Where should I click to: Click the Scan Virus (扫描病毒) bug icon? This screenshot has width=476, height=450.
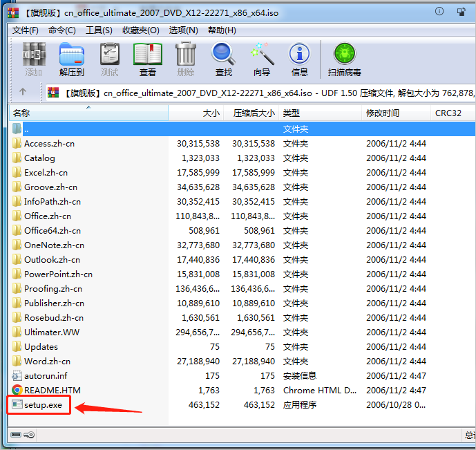(x=345, y=54)
